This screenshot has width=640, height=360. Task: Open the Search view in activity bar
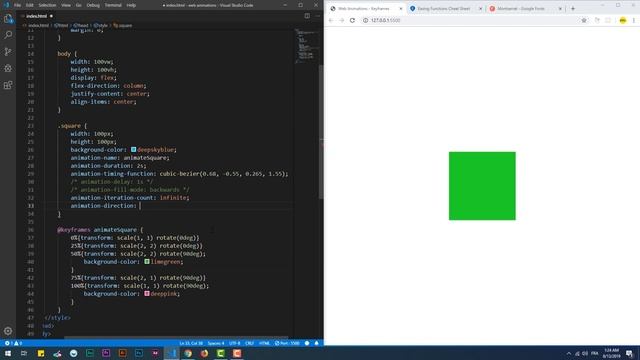point(8,35)
